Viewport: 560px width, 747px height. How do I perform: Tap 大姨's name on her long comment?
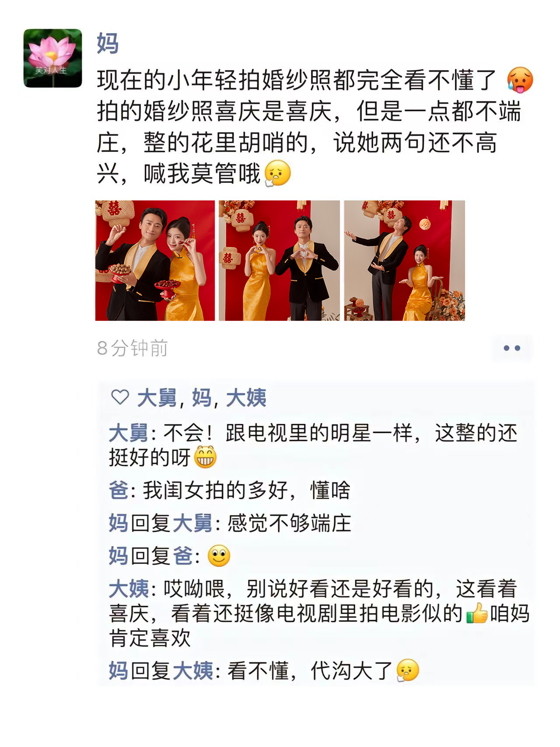[129, 589]
